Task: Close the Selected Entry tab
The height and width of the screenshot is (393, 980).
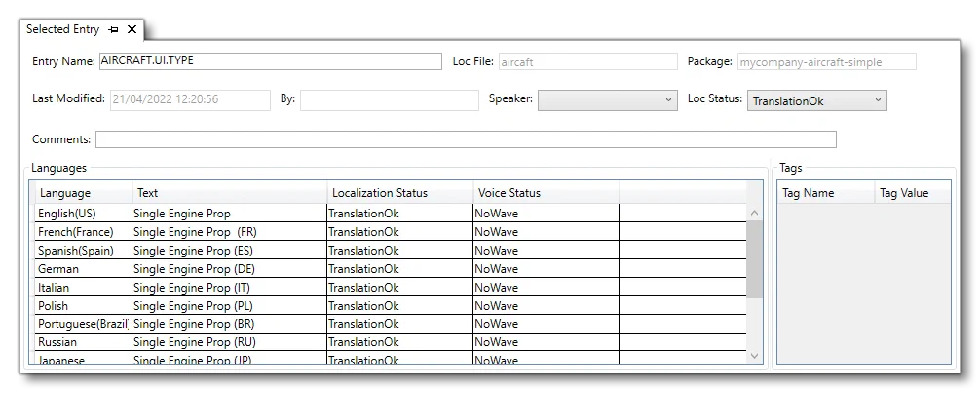Action: (132, 29)
